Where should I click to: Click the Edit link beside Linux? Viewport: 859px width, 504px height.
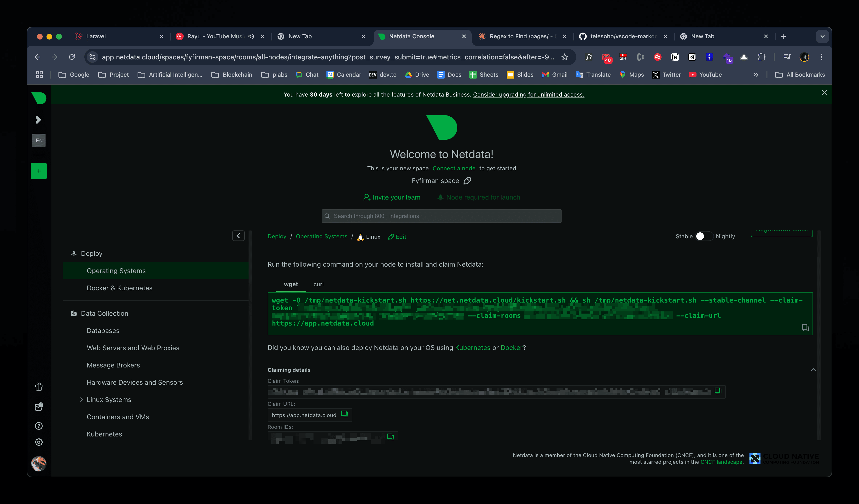click(x=397, y=236)
